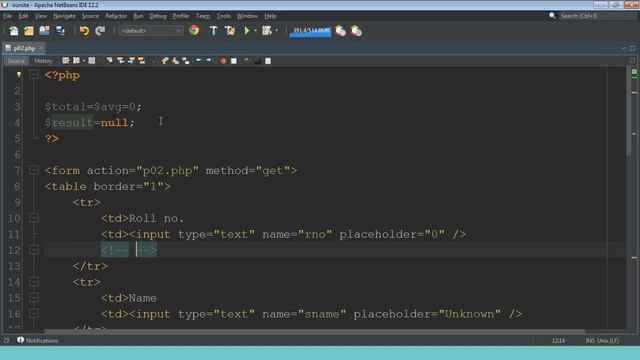
Task: Click the memory usage bar to collect garbage
Action: (310, 31)
